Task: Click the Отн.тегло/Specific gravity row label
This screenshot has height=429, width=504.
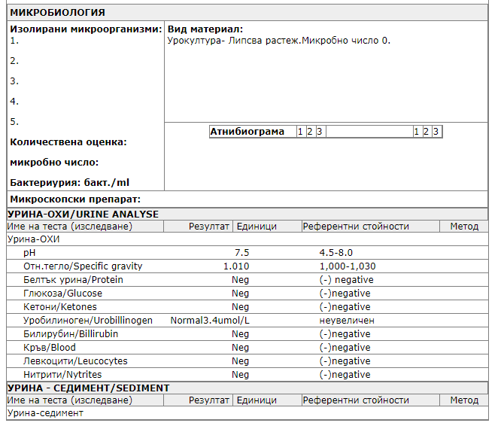Action: tap(83, 266)
